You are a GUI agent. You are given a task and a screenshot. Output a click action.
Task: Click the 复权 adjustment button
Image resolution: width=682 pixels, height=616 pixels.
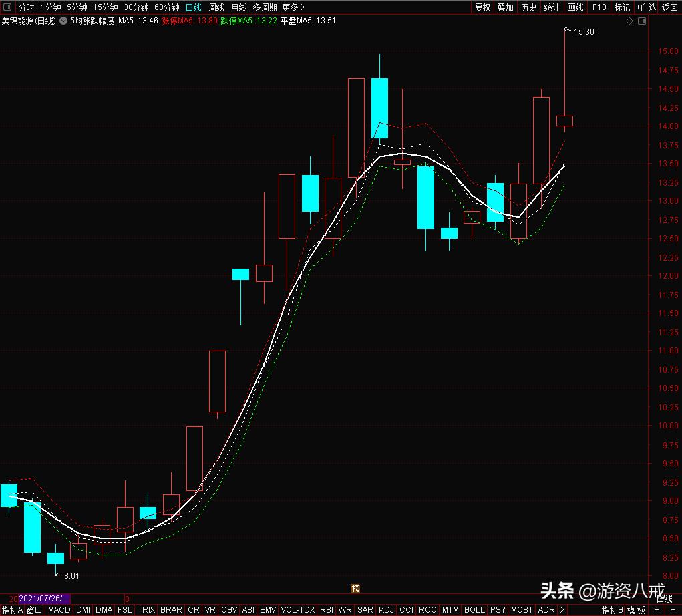[483, 7]
